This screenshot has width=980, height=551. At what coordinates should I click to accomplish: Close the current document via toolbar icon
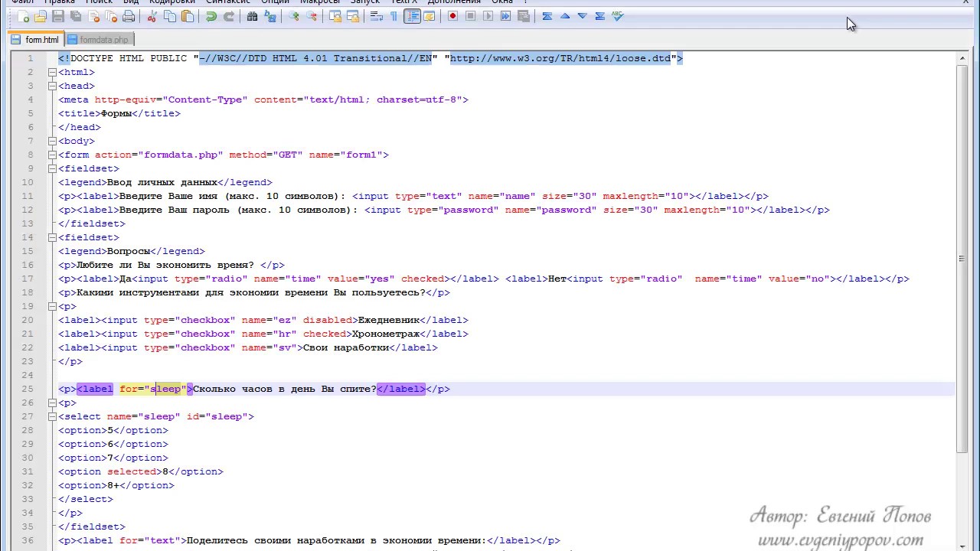[x=93, y=16]
